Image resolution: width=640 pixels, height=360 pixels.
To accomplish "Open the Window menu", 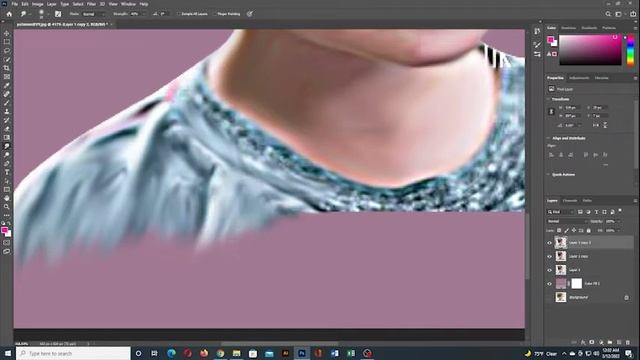I will tap(128, 4).
